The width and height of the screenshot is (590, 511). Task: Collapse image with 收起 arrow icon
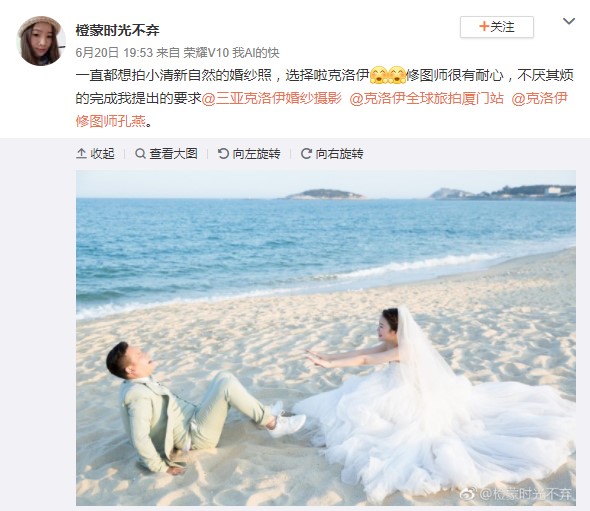click(81, 154)
